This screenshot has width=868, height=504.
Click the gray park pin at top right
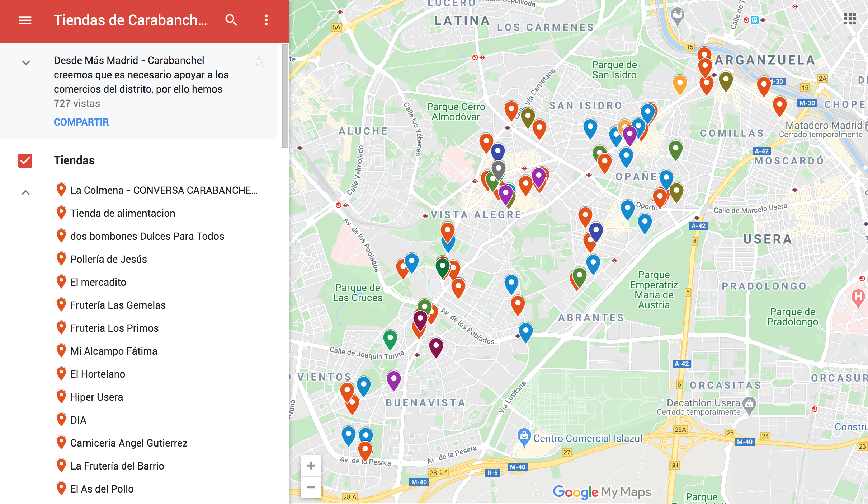(677, 17)
